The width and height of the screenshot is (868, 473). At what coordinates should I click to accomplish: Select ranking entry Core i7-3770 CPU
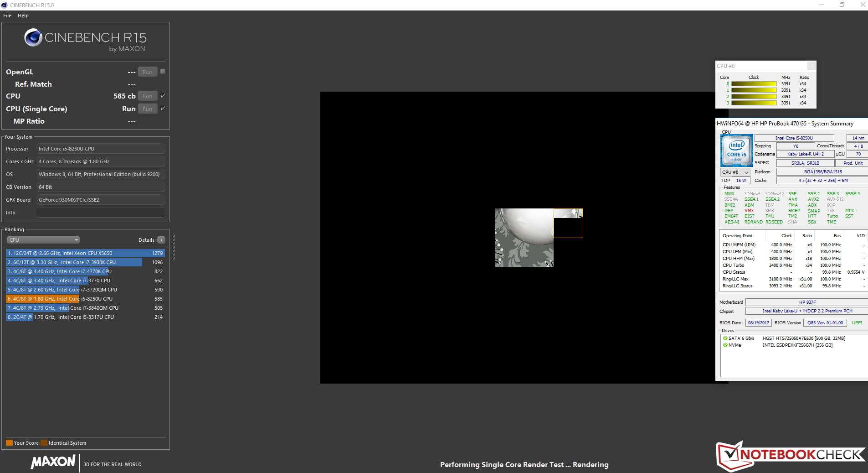click(x=85, y=281)
